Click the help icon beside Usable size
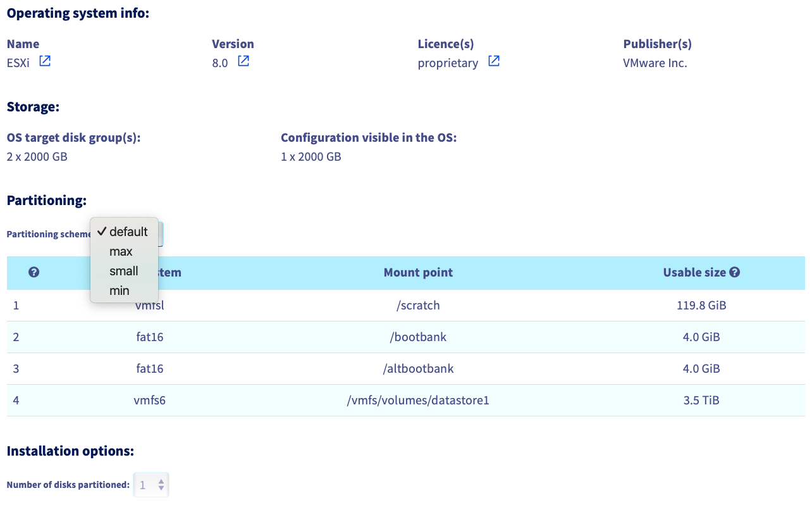Viewport: 812px width, 505px height. tap(735, 273)
